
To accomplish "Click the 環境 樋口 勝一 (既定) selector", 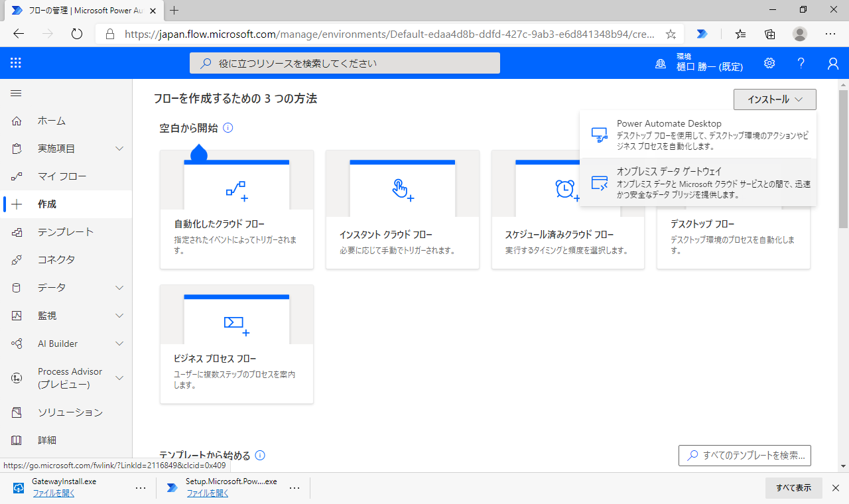I will 698,63.
